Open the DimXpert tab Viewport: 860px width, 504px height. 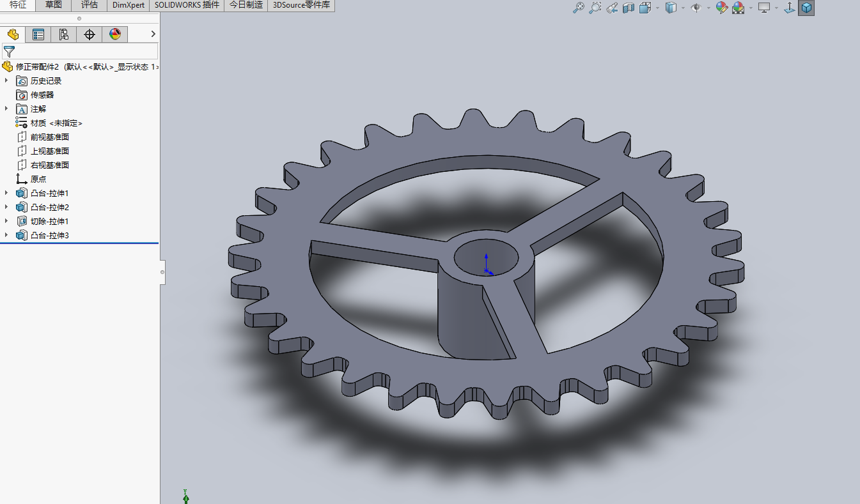(129, 5)
